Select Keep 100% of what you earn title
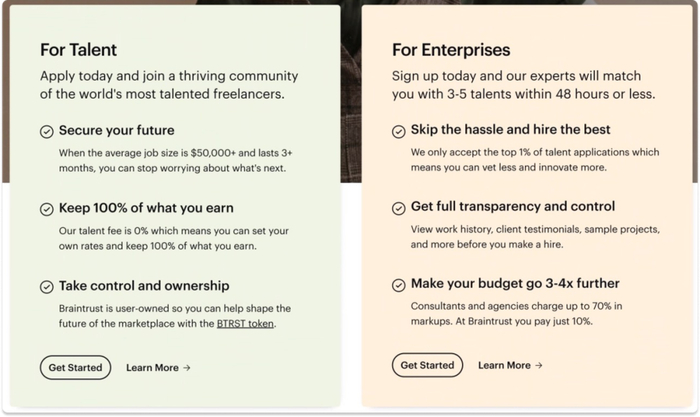The image size is (700, 417). pos(146,208)
